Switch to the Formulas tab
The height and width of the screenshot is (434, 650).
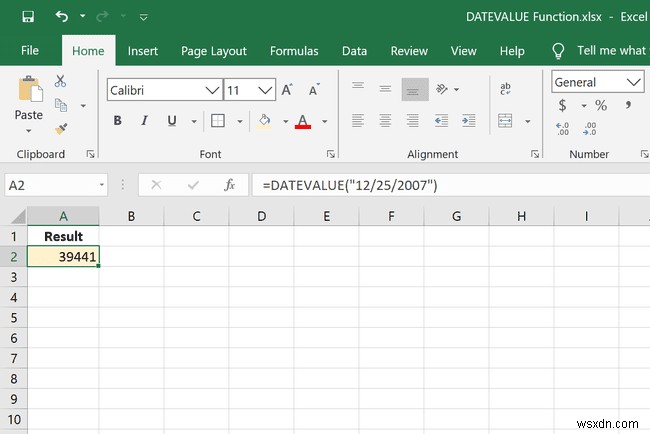[x=294, y=51]
